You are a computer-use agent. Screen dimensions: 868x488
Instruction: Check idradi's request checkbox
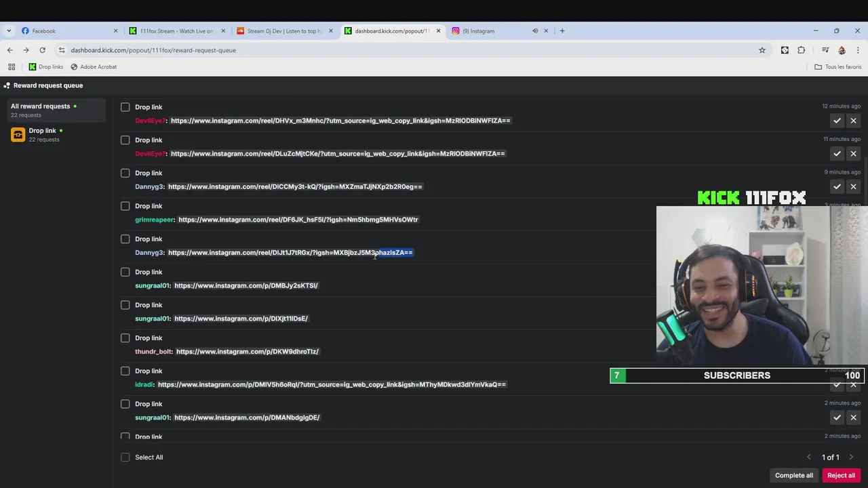(125, 371)
